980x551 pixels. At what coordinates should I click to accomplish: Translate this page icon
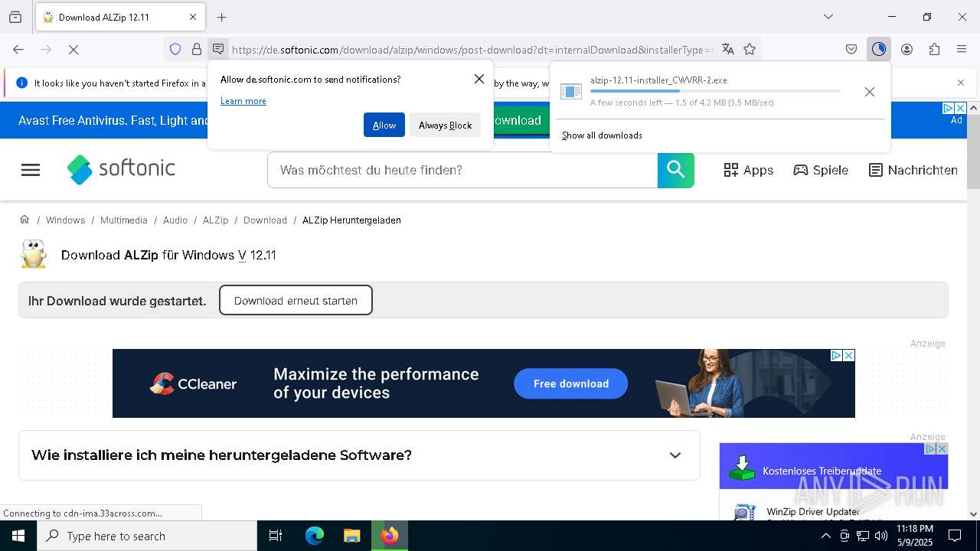pos(728,50)
